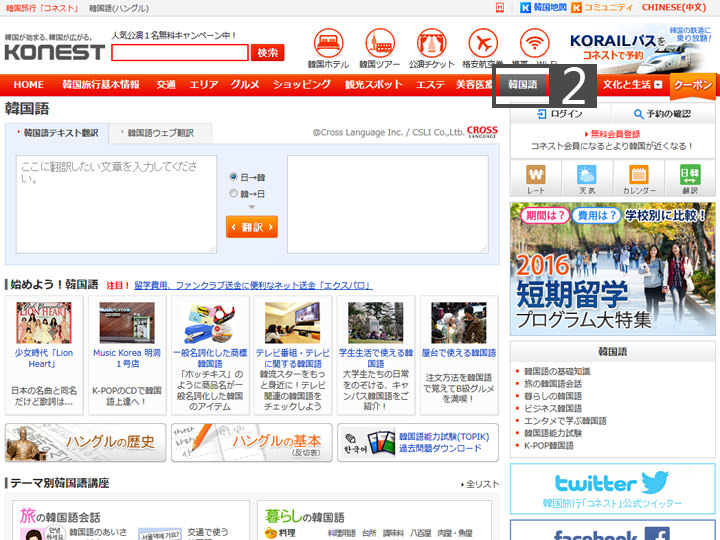Click the translation source text box
Image resolution: width=720 pixels, height=540 pixels.
(115, 204)
